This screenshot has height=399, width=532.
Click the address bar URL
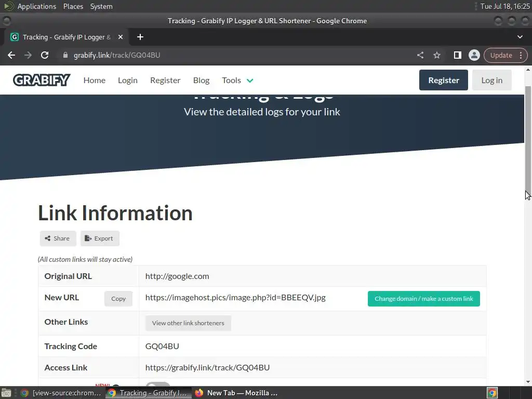pos(117,55)
